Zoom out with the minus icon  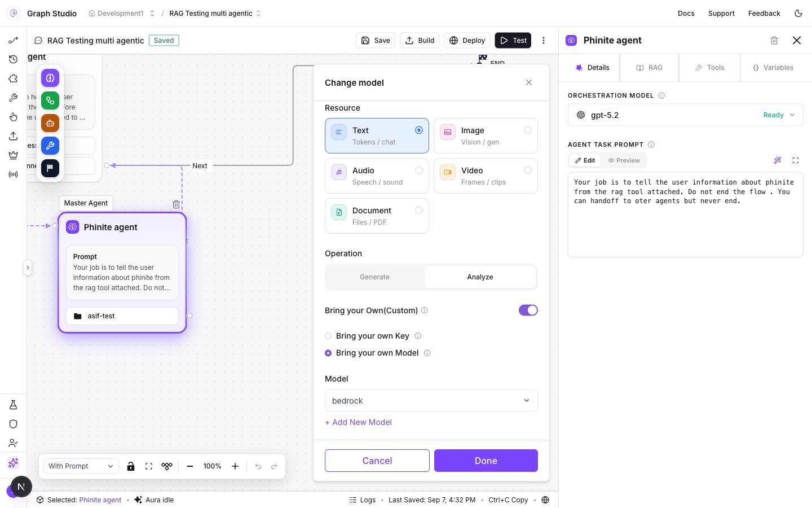tap(190, 466)
